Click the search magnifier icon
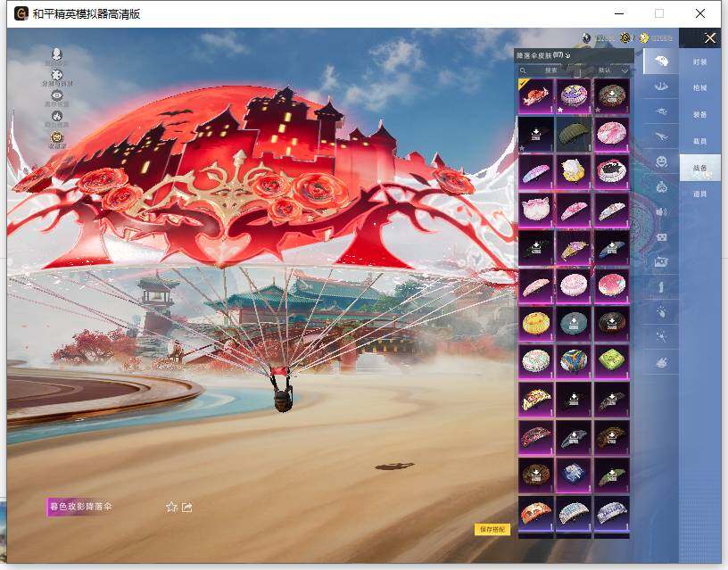Viewport: 728px width, 570px height. (x=523, y=70)
